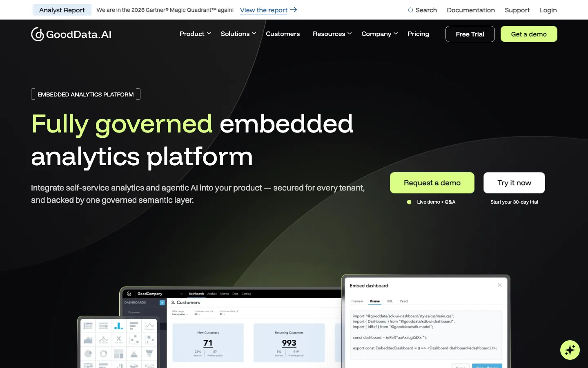Go to the Pricing page
Image resolution: width=588 pixels, height=368 pixels.
coord(418,34)
